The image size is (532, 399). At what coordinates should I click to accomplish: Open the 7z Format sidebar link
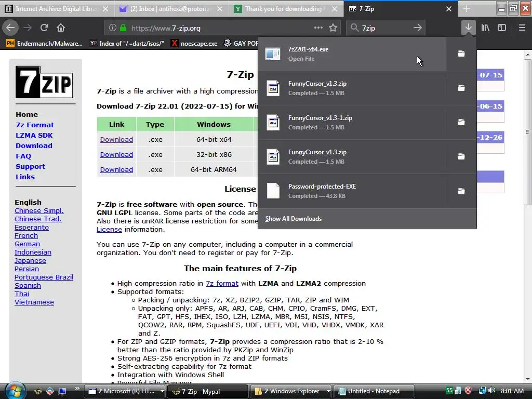point(35,125)
